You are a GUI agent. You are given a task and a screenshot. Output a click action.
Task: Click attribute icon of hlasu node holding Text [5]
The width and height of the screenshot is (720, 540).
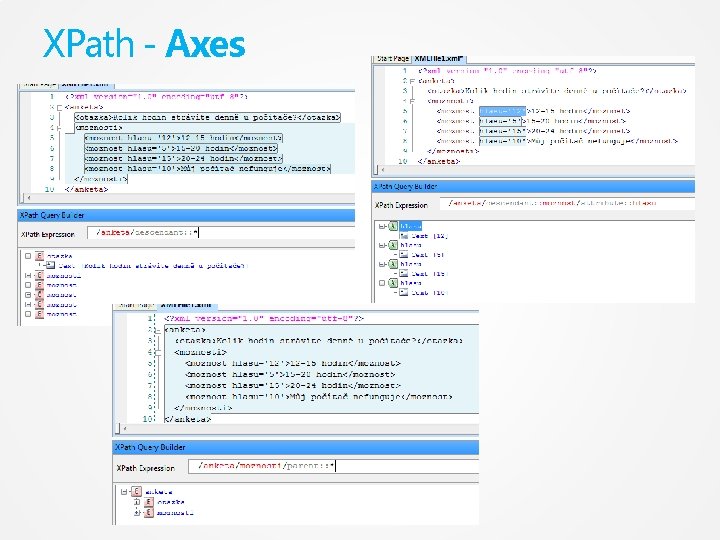tap(393, 245)
